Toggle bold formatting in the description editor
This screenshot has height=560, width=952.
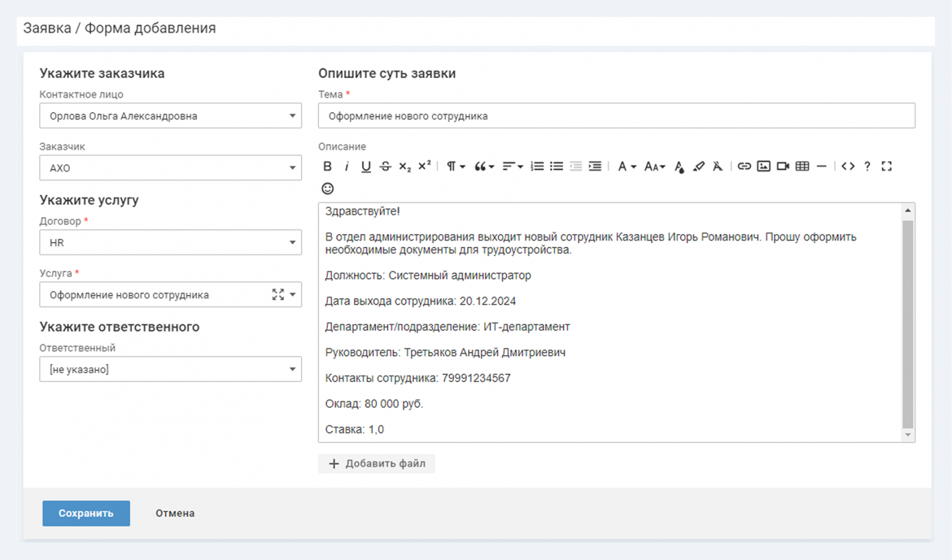pos(327,166)
